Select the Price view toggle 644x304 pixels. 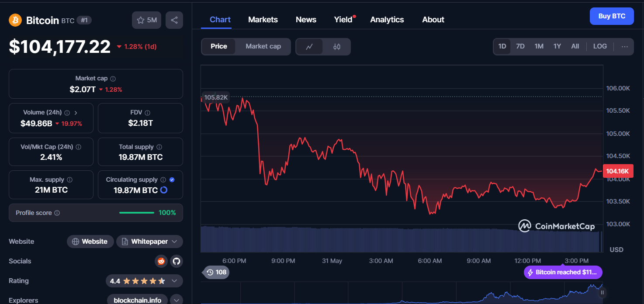tap(219, 46)
